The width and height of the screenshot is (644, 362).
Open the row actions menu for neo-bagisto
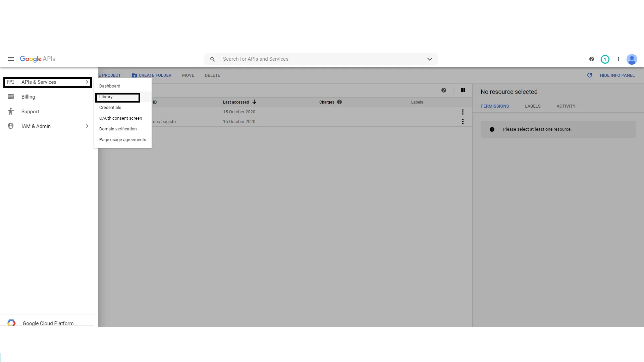(x=463, y=122)
